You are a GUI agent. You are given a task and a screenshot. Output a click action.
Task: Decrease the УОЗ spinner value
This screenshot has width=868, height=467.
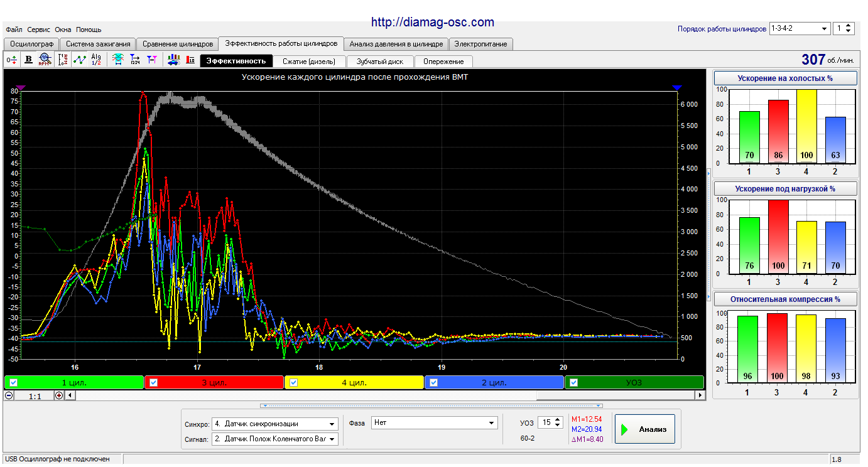558,426
